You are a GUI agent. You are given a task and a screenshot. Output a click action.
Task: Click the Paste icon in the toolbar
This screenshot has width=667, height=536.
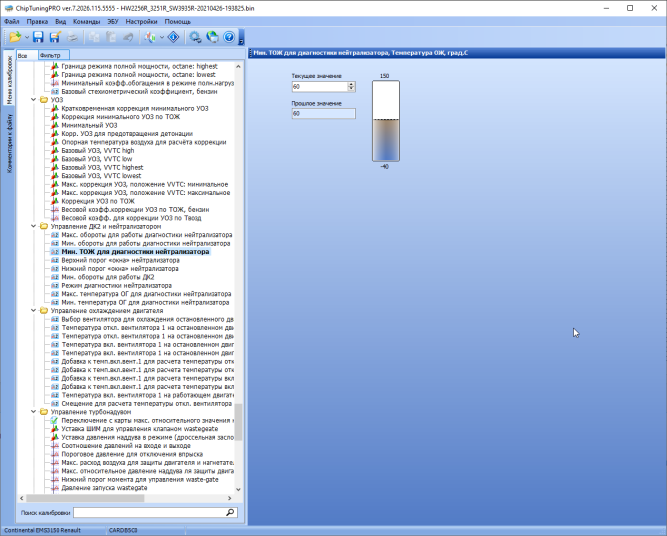111,37
